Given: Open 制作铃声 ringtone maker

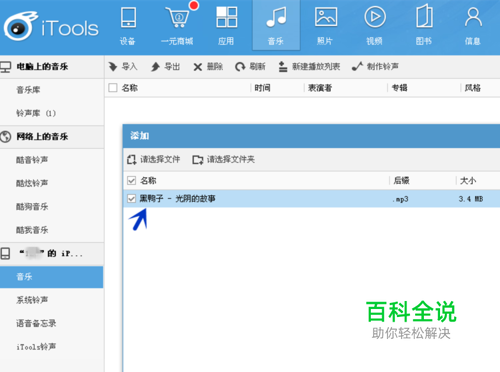Looking at the screenshot, I should click(x=375, y=67).
